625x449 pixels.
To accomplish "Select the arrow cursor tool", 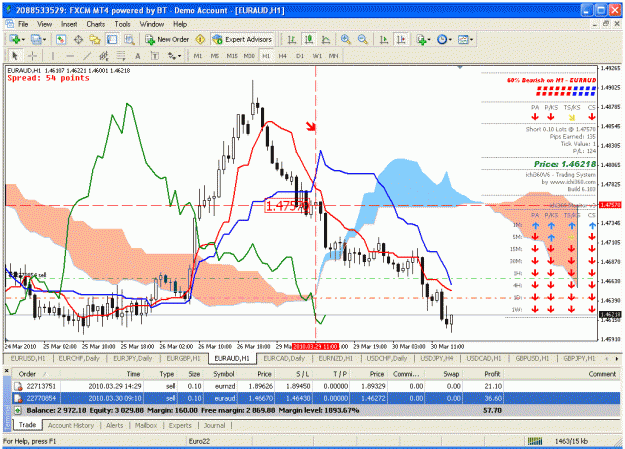I will pyautogui.click(x=16, y=56).
